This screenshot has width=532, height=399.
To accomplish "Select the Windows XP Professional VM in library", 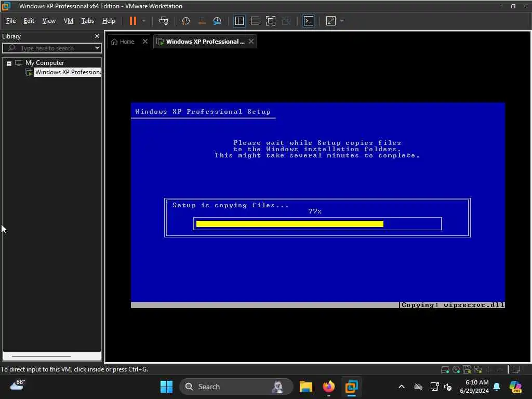I will pyautogui.click(x=67, y=72).
